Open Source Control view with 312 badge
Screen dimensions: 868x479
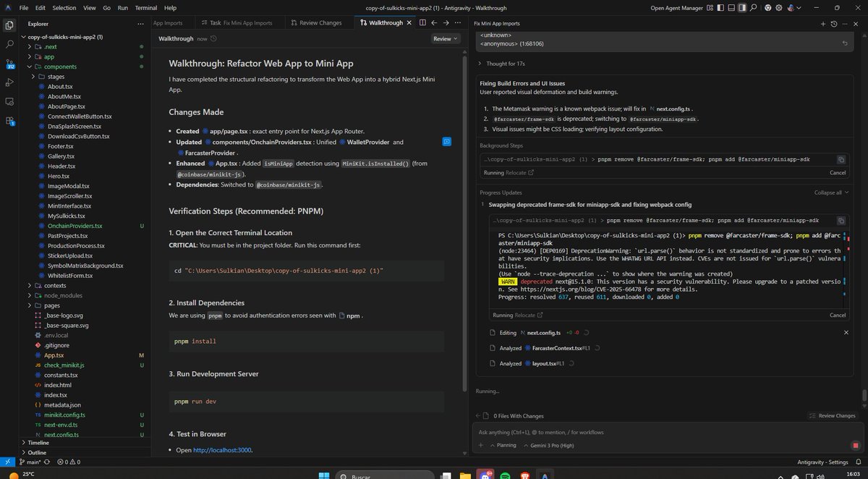tap(9, 64)
